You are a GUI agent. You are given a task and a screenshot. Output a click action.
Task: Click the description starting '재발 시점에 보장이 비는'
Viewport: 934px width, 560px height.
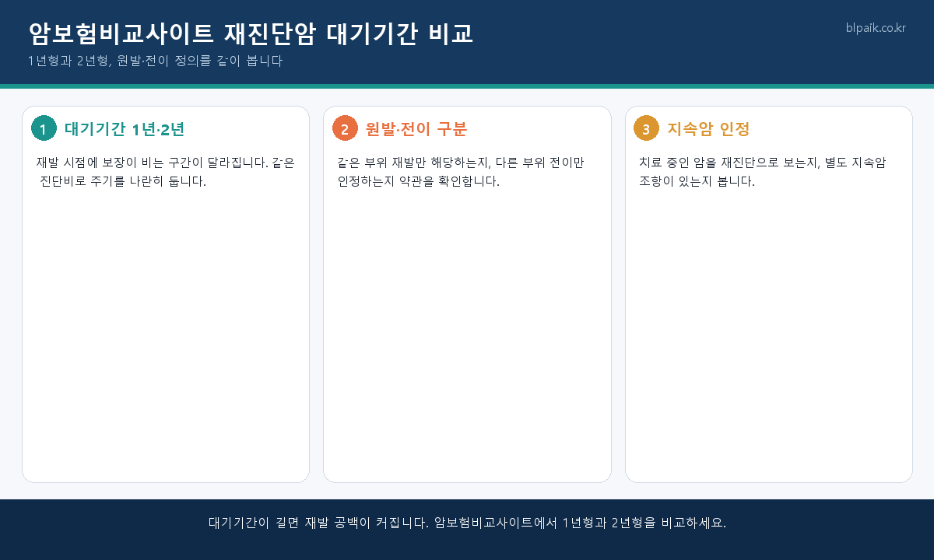pyautogui.click(x=166, y=172)
